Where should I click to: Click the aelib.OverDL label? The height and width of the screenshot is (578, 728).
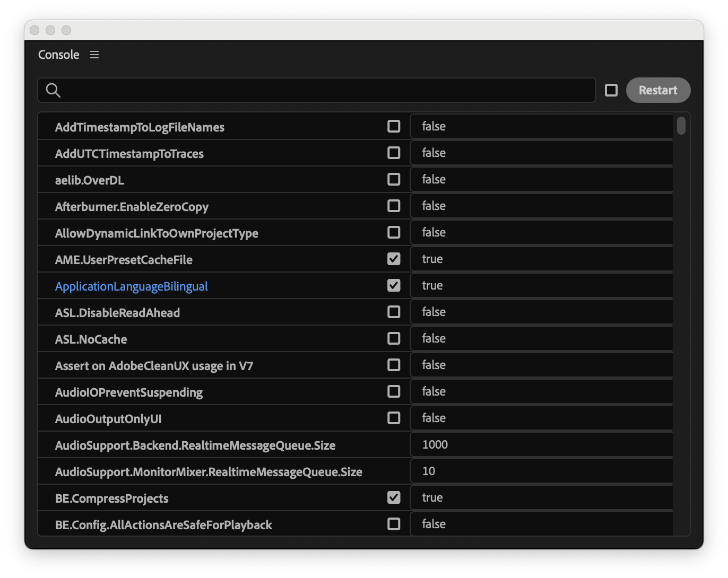[90, 180]
